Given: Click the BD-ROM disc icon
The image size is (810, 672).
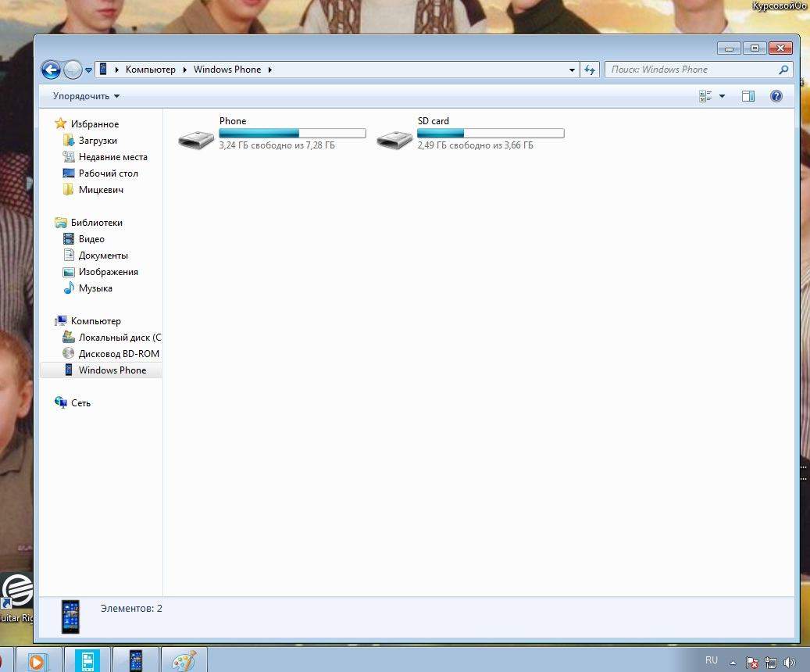Looking at the screenshot, I should [x=68, y=353].
